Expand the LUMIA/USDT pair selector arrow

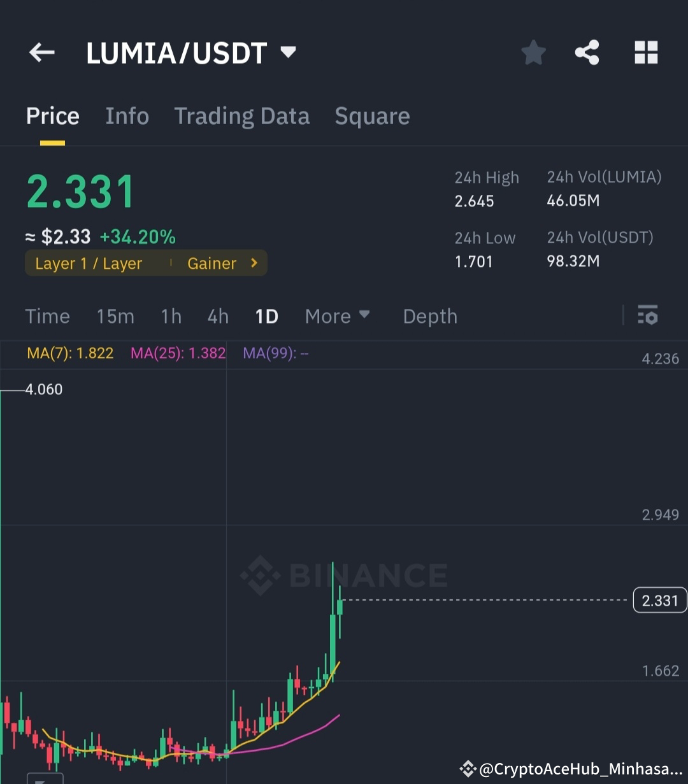pos(289,52)
